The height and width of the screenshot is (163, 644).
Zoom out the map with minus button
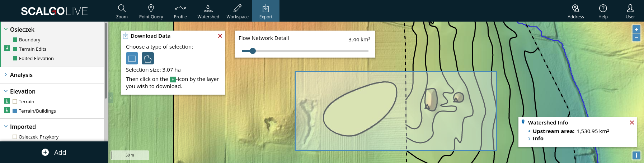pos(636,38)
